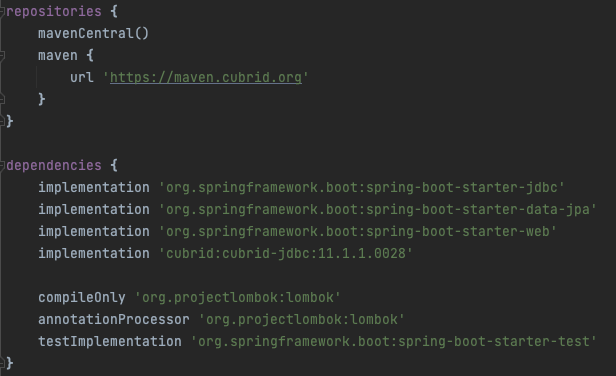Viewport: 616px width, 376px height.
Task: Click 'implementation' on the cubrid-jdbc line
Action: tap(94, 253)
